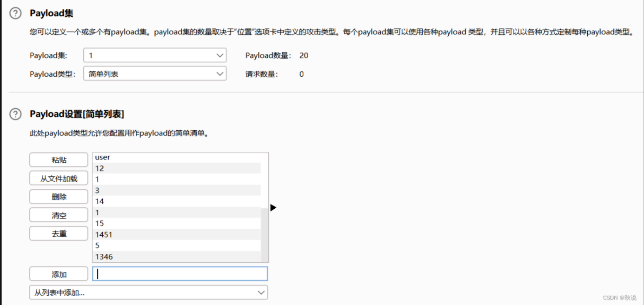Open the 从列表中添加 dropdown

148,292
